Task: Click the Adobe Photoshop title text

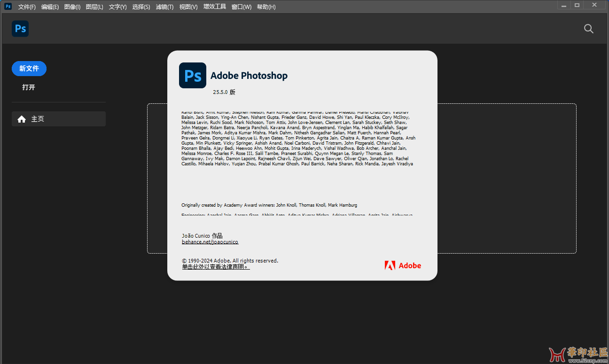Action: click(x=249, y=76)
